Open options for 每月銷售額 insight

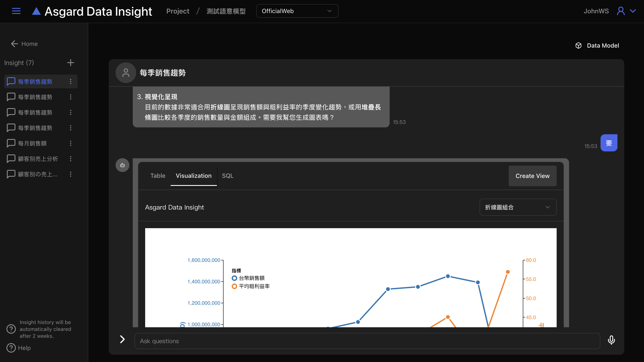(70, 143)
